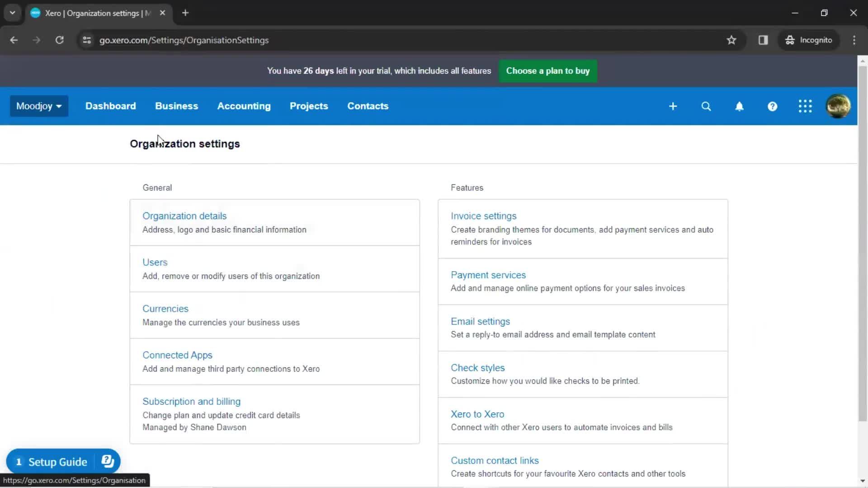
Task: Click the address bar URL field
Action: pyautogui.click(x=407, y=40)
